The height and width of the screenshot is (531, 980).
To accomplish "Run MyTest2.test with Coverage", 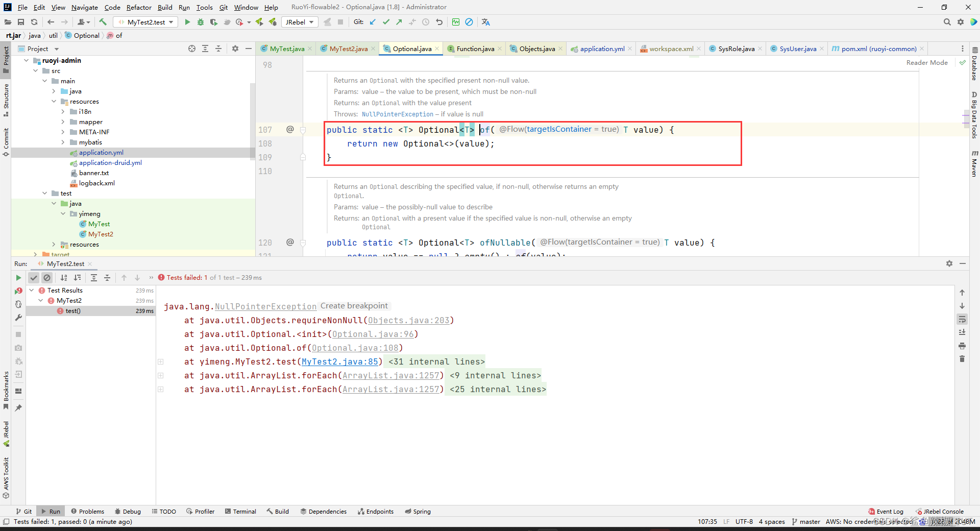I will click(213, 22).
